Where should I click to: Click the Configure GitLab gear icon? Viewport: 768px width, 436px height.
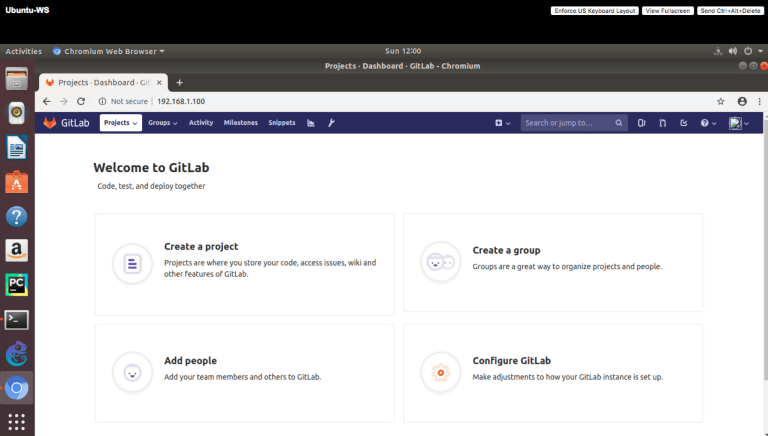click(x=440, y=372)
